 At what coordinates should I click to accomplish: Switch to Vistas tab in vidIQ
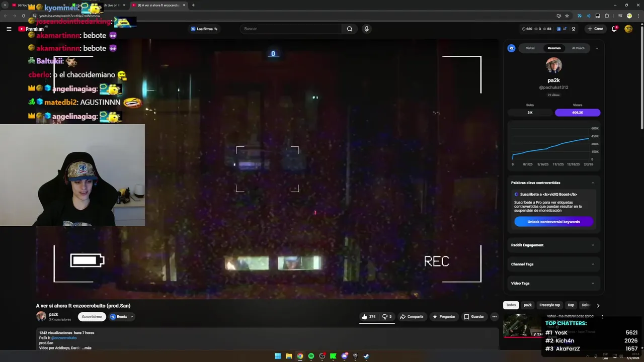click(530, 48)
